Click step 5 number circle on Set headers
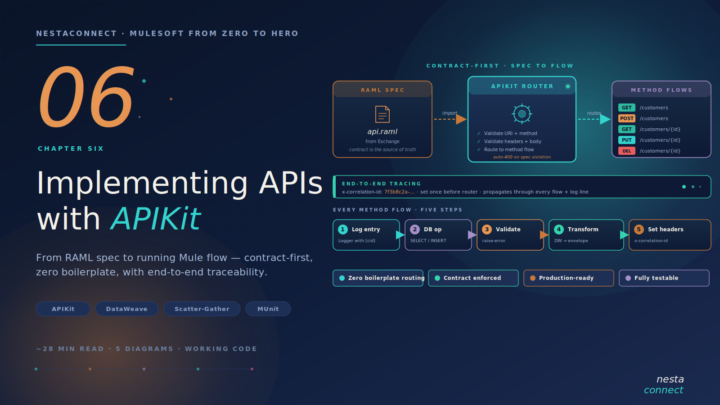Viewport: 720px width, 405px height. pos(639,229)
